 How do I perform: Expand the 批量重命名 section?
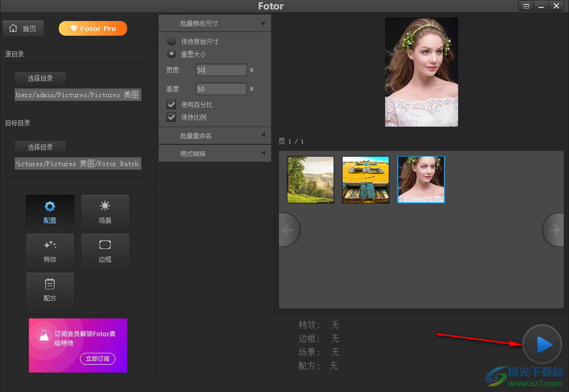click(215, 136)
